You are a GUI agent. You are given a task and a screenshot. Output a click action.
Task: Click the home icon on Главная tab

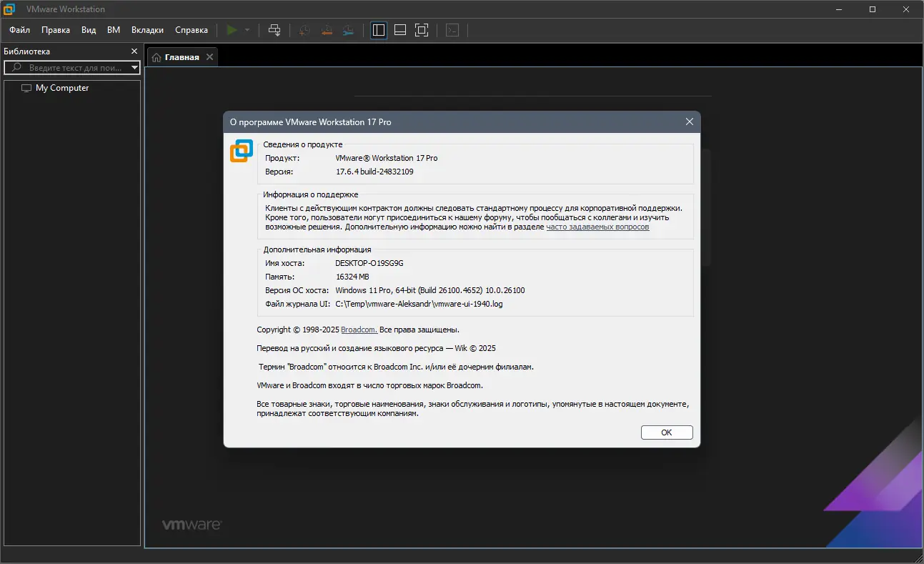click(156, 57)
